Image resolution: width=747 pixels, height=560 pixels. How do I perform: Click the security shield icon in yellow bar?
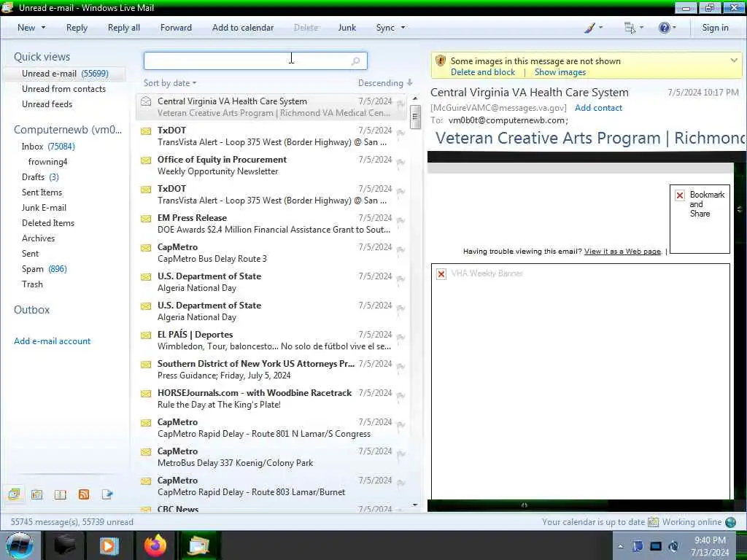[441, 61]
